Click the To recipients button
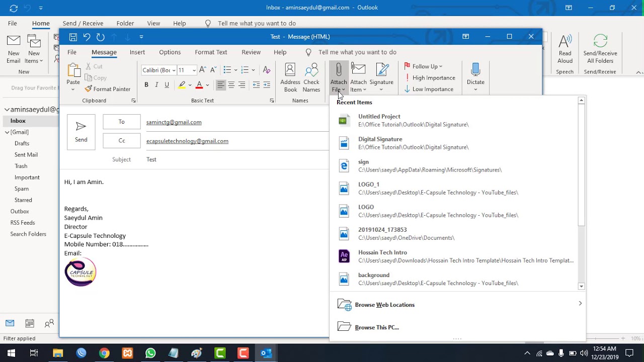The image size is (644, 362). tap(122, 122)
